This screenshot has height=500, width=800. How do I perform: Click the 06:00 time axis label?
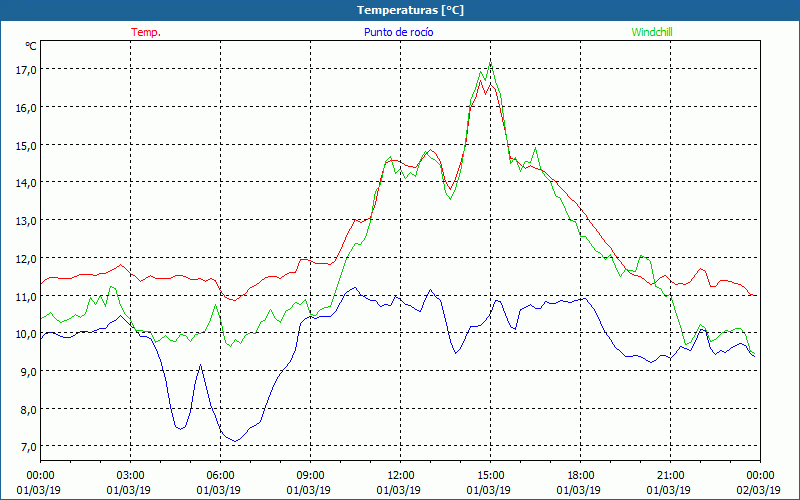220,476
